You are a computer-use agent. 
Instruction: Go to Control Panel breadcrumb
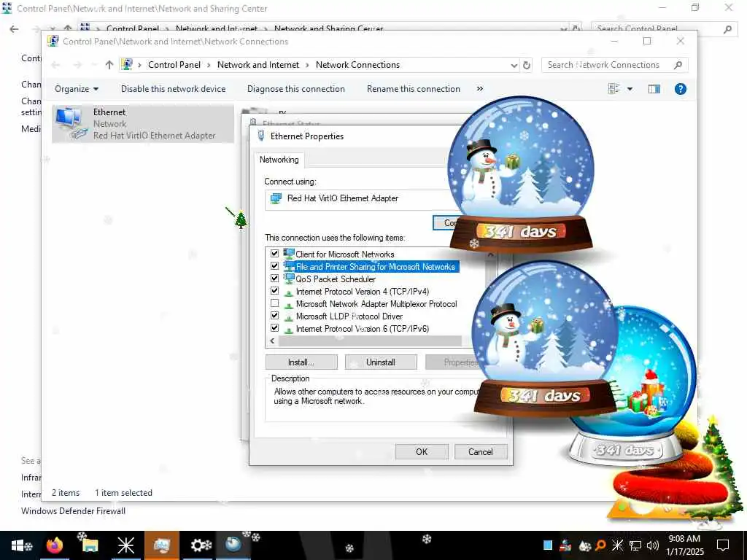tap(174, 65)
